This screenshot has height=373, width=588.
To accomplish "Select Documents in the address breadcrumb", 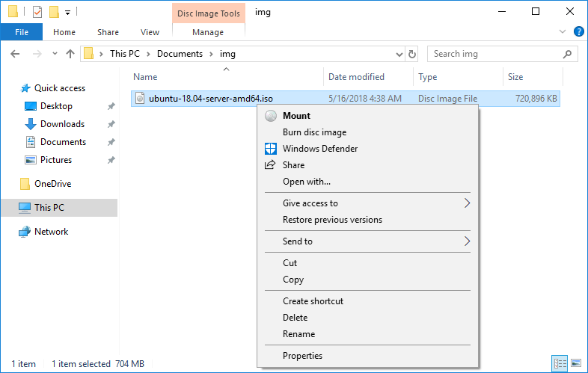I will [180, 54].
